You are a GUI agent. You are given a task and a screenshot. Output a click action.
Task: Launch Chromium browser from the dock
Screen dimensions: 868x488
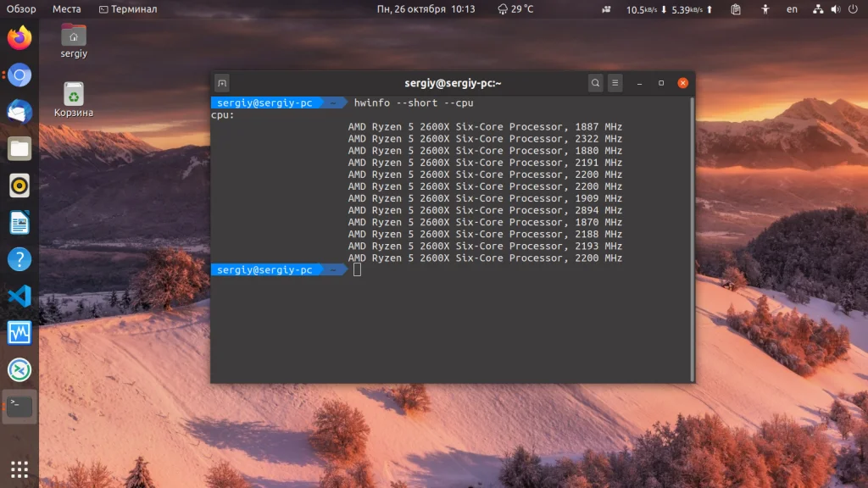click(x=19, y=75)
